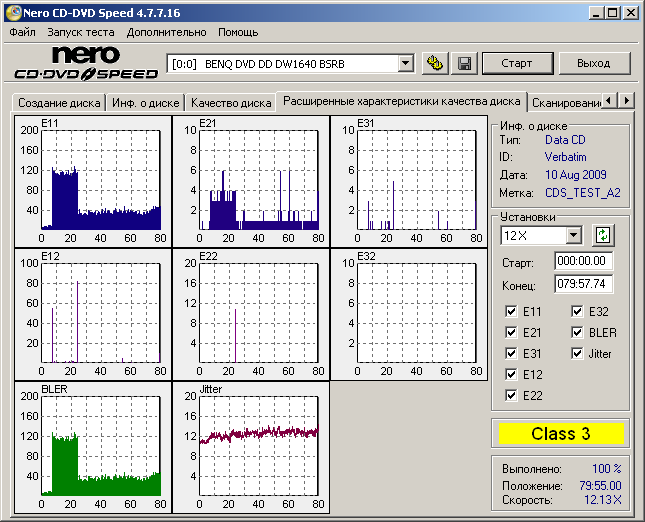
Task: Click the Nero app icon in title bar
Action: point(12,12)
